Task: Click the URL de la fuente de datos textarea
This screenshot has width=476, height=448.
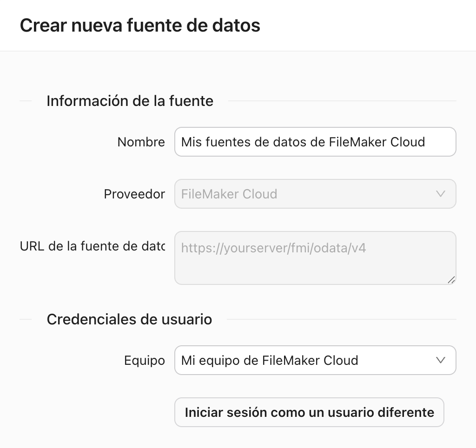Action: pyautogui.click(x=315, y=257)
